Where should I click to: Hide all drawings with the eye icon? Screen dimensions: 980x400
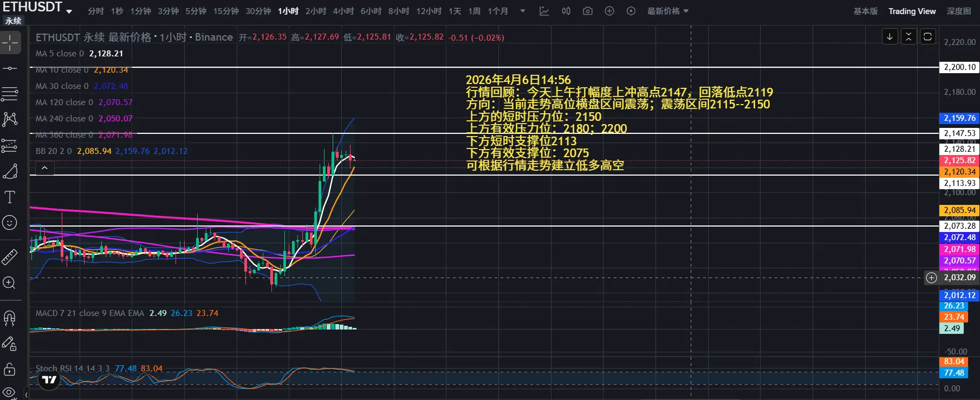tap(10, 392)
